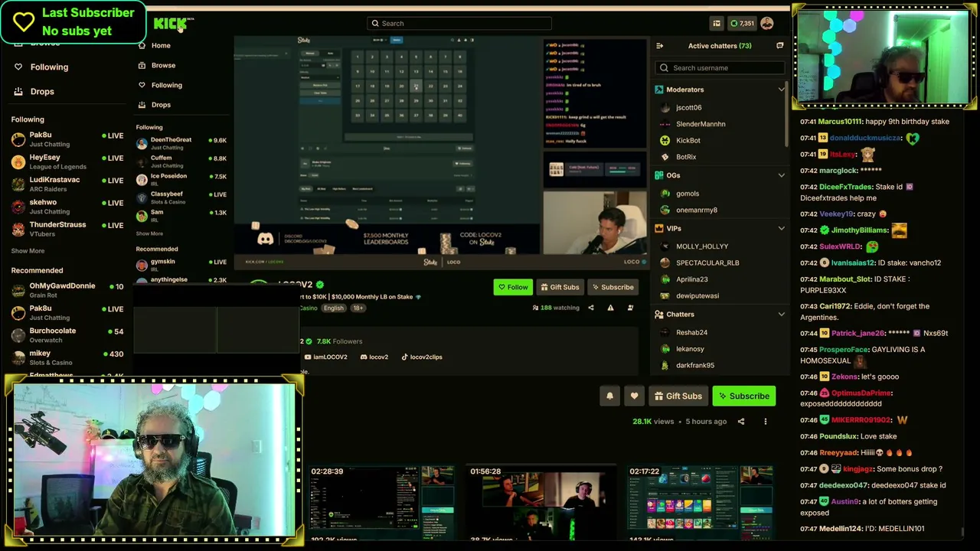Click the Kick logo in the header

pyautogui.click(x=170, y=24)
